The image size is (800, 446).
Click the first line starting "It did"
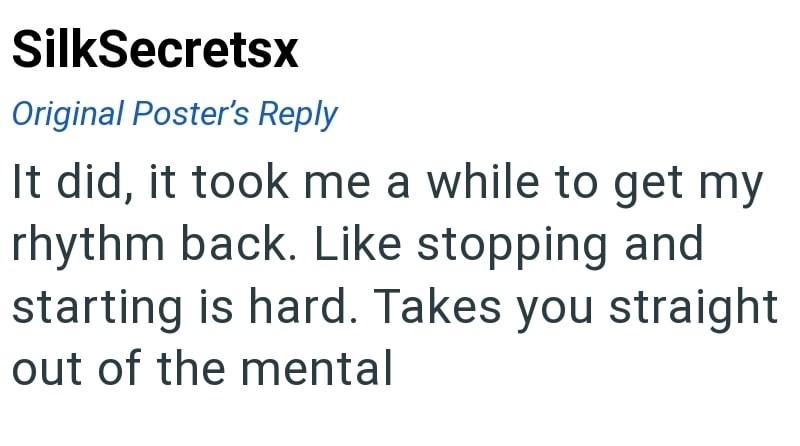click(386, 185)
